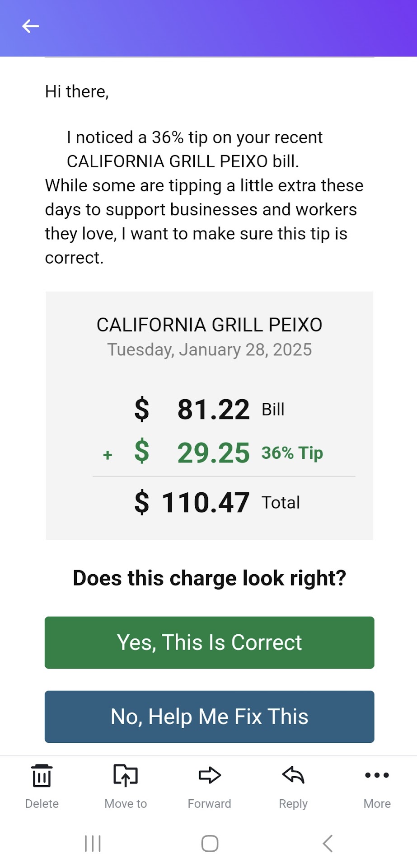Choose No, Help Me Fix This

point(209,717)
